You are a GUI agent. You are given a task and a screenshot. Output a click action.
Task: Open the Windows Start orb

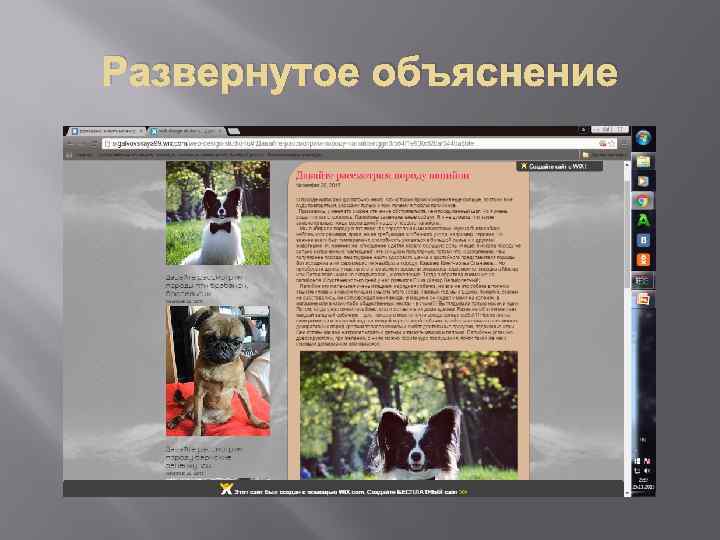[643, 137]
